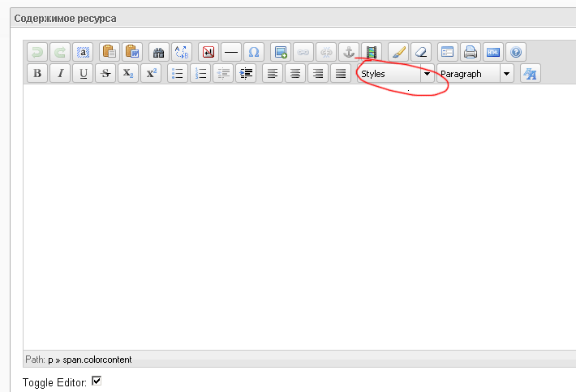Click the Edit attributes icon

tap(448, 52)
